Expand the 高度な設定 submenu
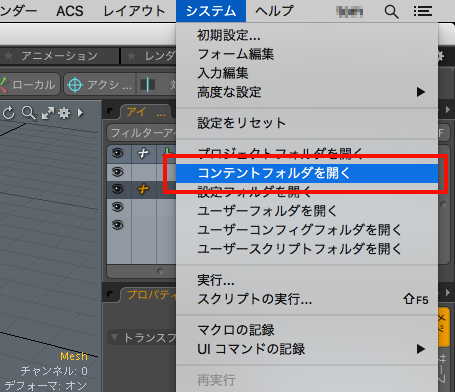 point(307,92)
